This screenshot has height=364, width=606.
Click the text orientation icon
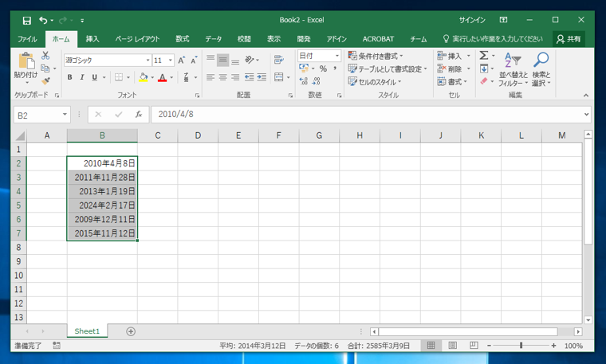click(x=250, y=60)
